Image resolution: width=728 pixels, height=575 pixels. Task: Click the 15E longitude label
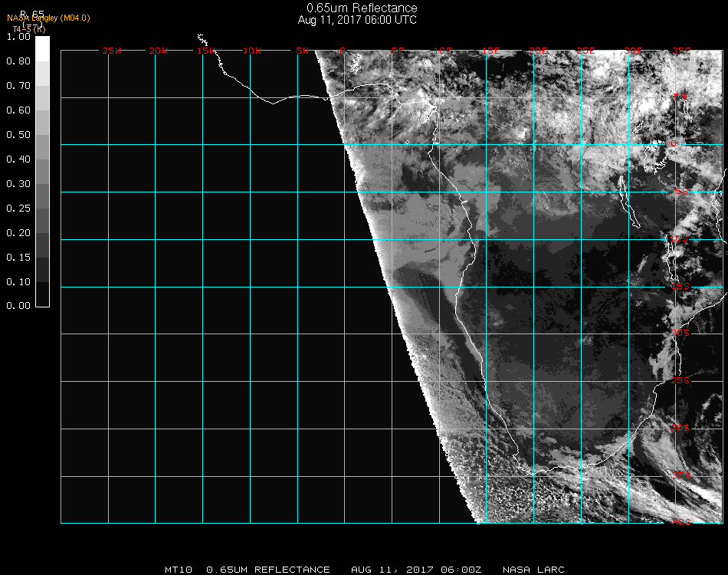(x=490, y=51)
